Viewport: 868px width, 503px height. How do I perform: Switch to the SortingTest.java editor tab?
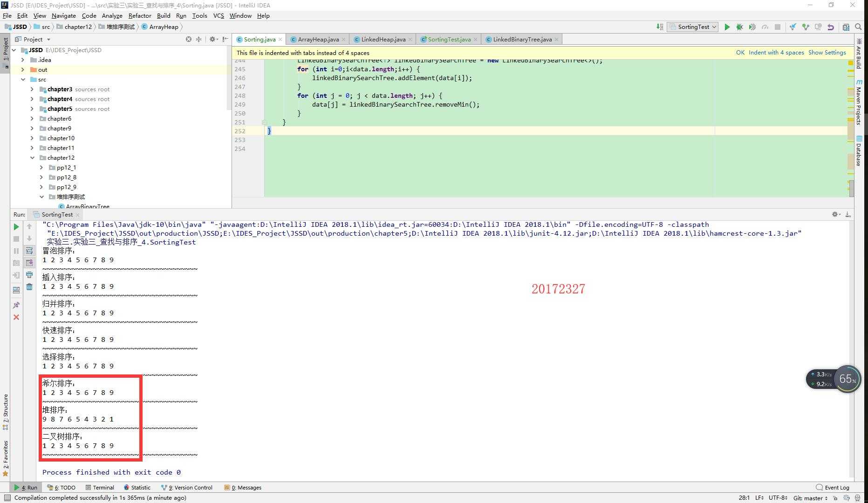point(449,39)
